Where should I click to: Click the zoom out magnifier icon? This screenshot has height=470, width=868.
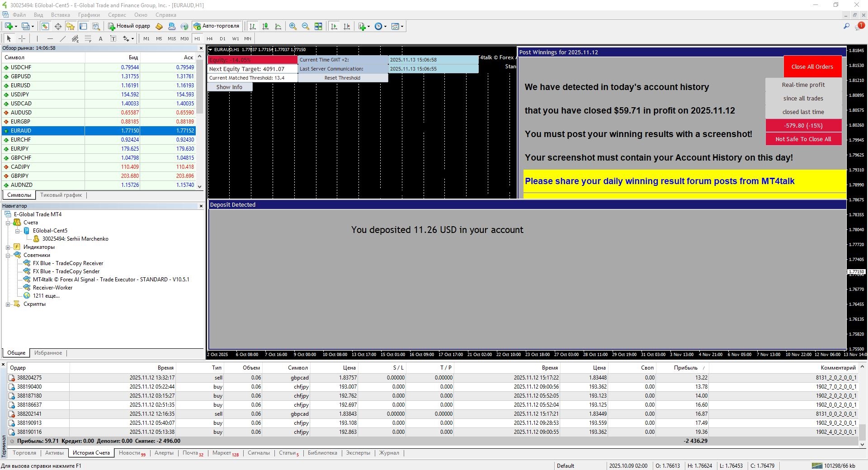click(306, 26)
